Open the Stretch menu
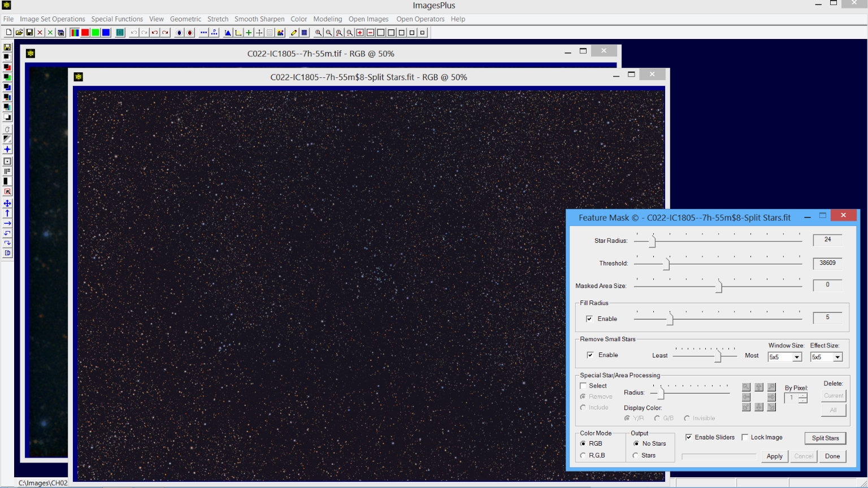The width and height of the screenshot is (868, 488). point(218,19)
